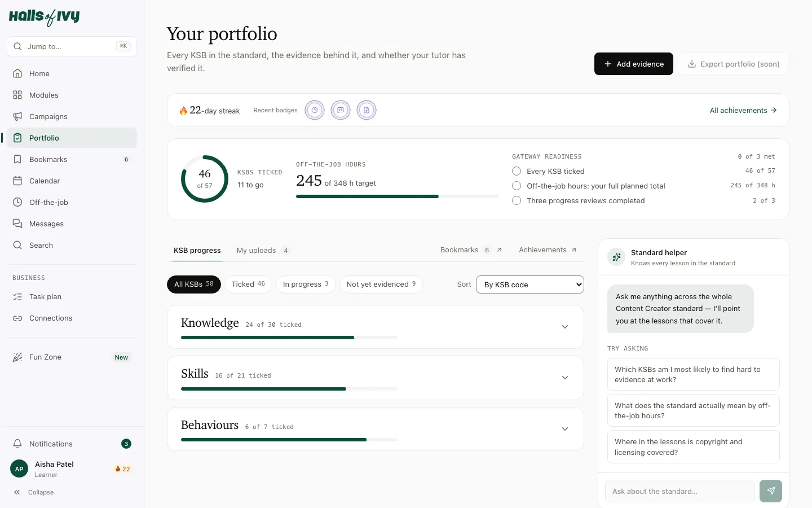Click the Add evidence button
This screenshot has width=812, height=508.
point(634,64)
